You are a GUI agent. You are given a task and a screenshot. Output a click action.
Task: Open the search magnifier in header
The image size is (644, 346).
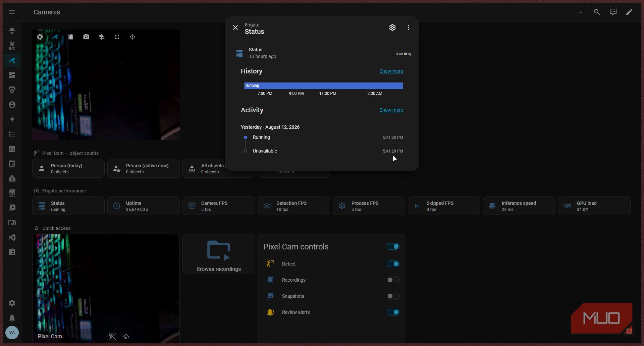point(597,12)
